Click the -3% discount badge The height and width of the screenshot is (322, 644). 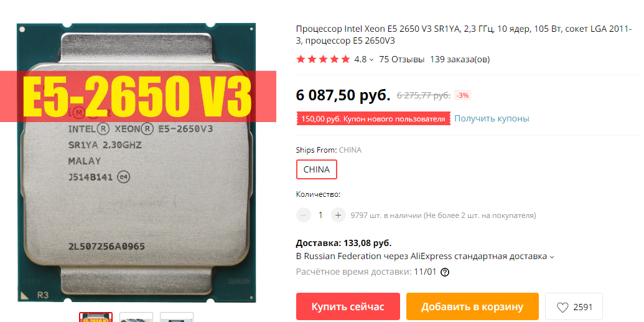[x=462, y=95]
